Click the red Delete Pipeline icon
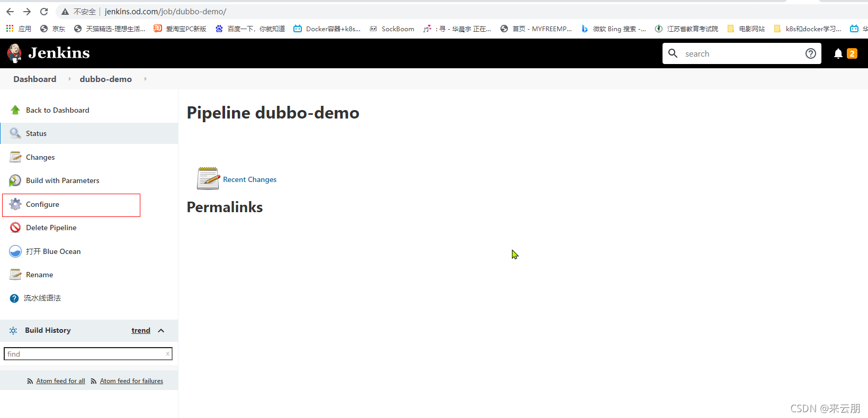 (x=15, y=228)
